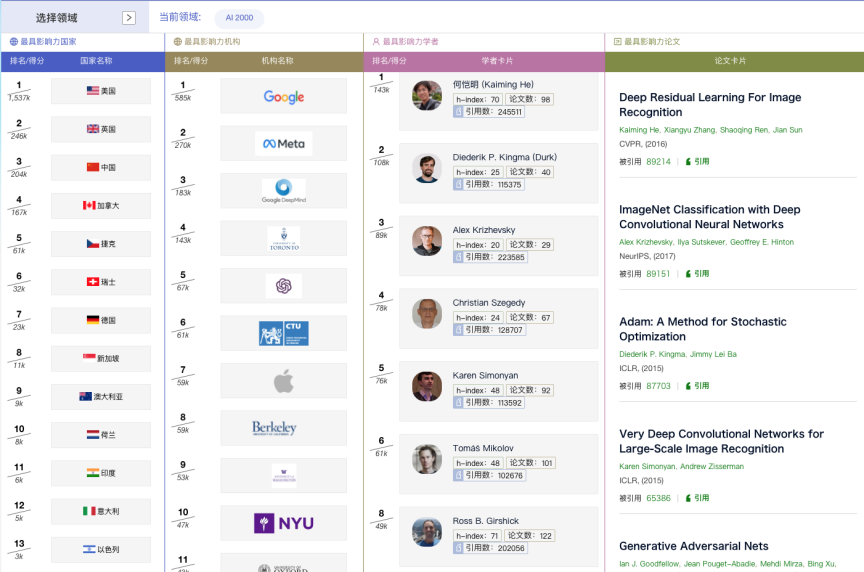Click citation icon beside 引用数 115375
The width and height of the screenshot is (864, 572).
[x=458, y=184]
